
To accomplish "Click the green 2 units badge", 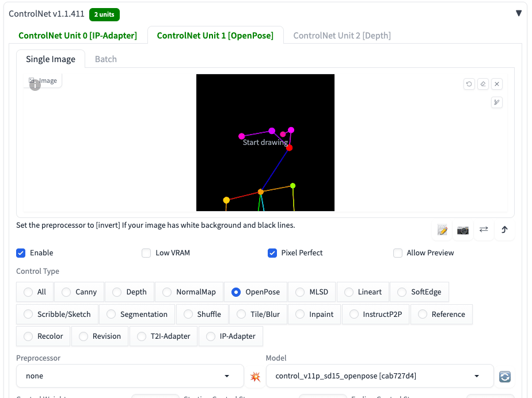I will coord(104,14).
